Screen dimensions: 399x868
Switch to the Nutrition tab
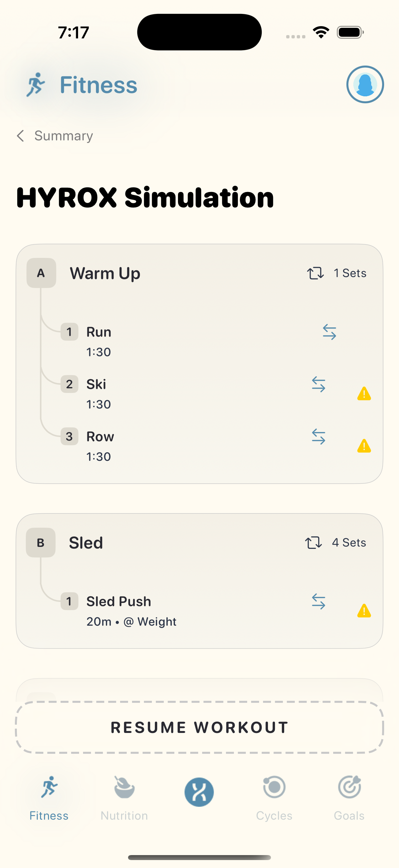pos(124,798)
